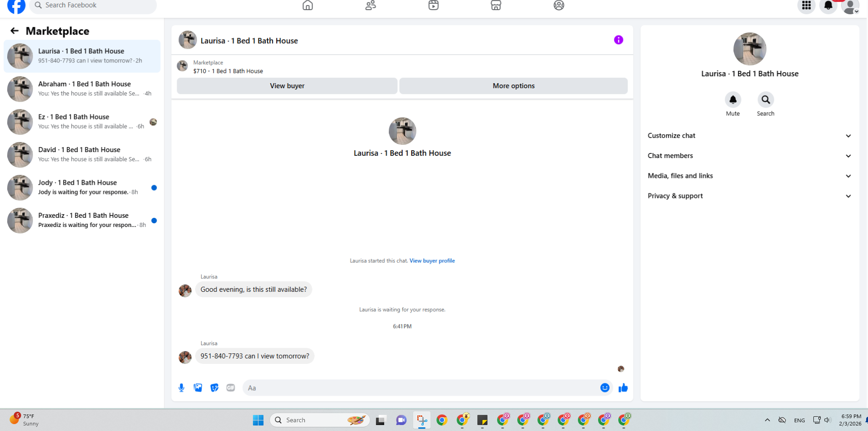This screenshot has width=868, height=431.
Task: Open the Windows Start menu
Action: point(258,420)
